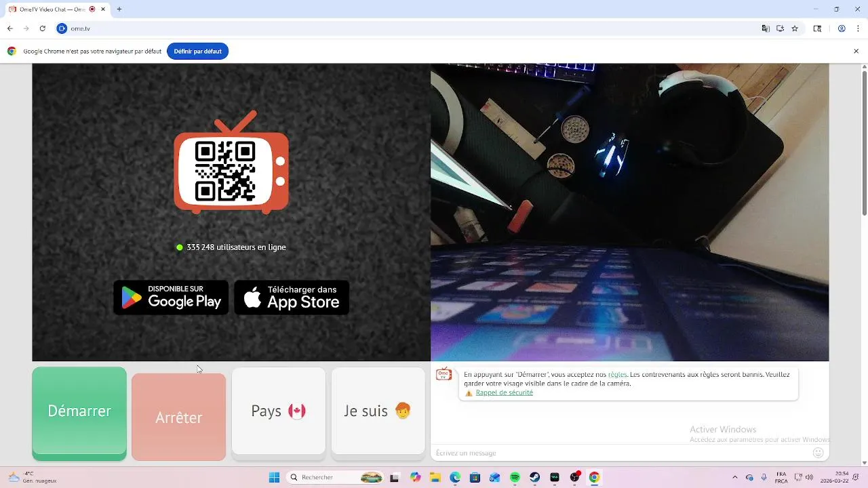Click the local webcam preview

click(629, 212)
